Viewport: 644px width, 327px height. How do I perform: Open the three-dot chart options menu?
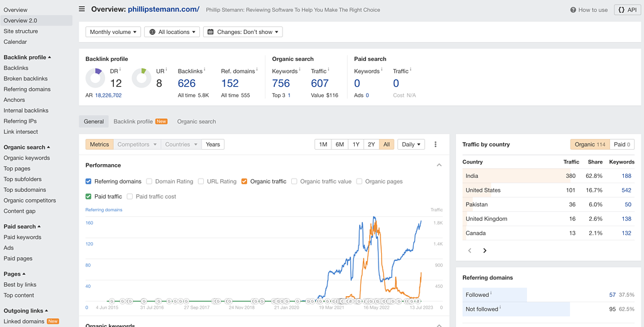pos(435,144)
